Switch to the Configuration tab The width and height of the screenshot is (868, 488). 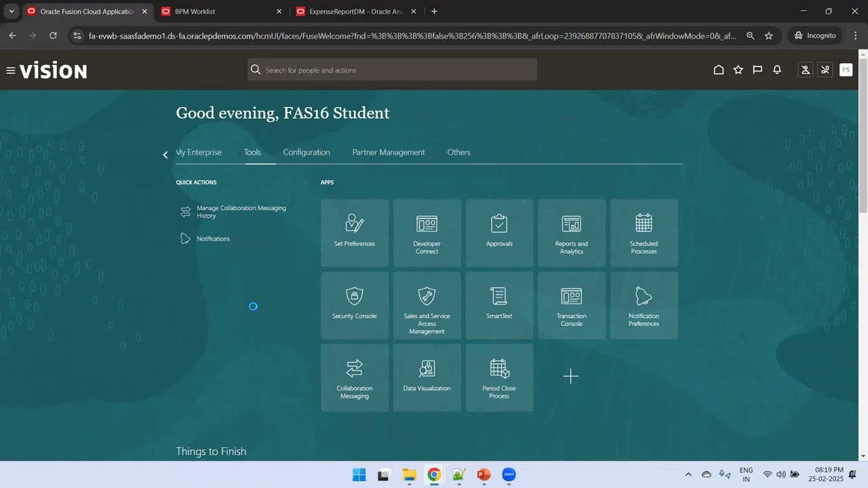307,152
